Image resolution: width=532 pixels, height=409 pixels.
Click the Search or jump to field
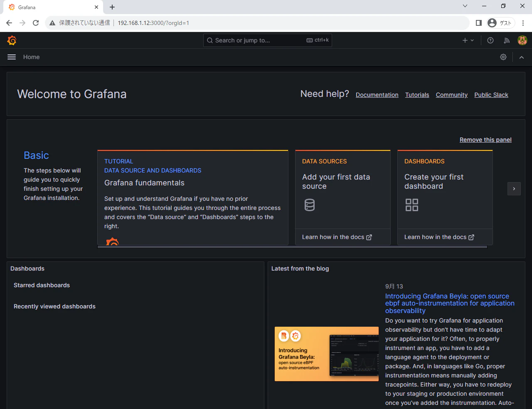pos(268,40)
